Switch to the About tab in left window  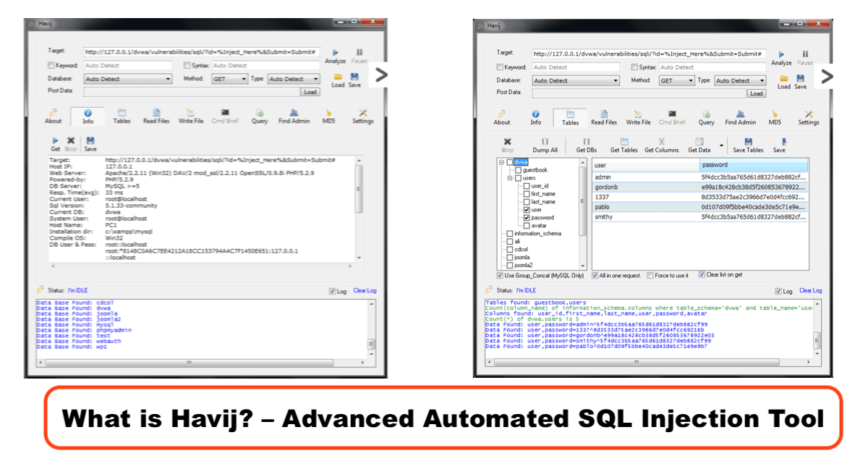pos(54,117)
